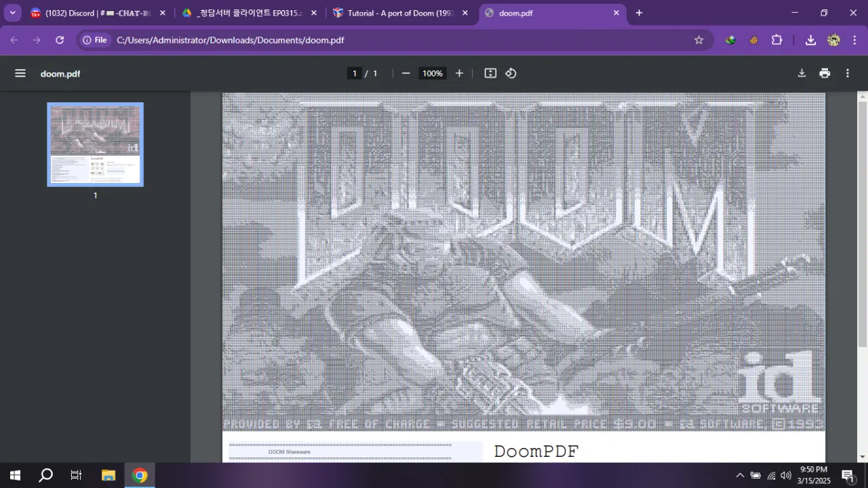Open network settings in system tray

(771, 475)
